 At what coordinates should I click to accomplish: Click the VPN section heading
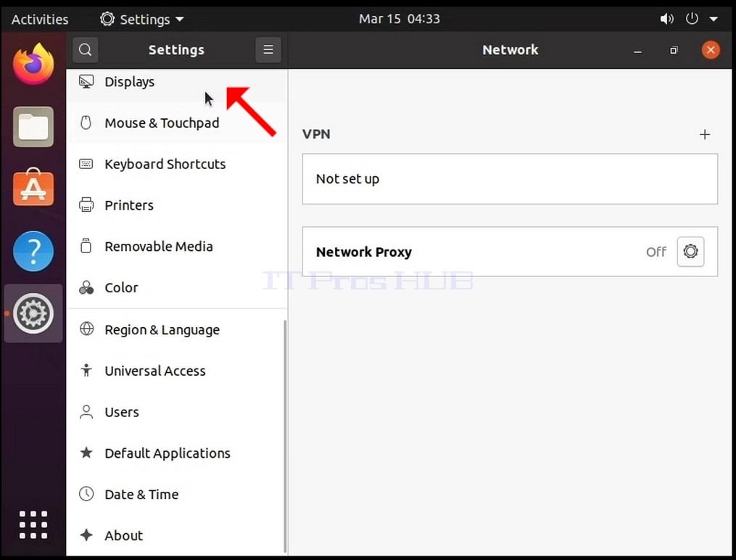[x=316, y=134]
